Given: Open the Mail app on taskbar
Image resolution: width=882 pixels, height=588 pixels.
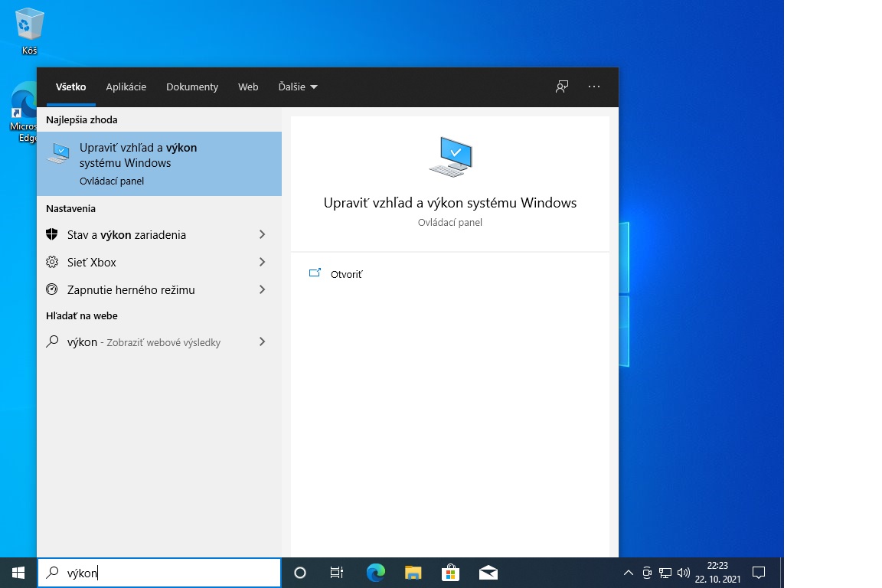Looking at the screenshot, I should [x=488, y=573].
